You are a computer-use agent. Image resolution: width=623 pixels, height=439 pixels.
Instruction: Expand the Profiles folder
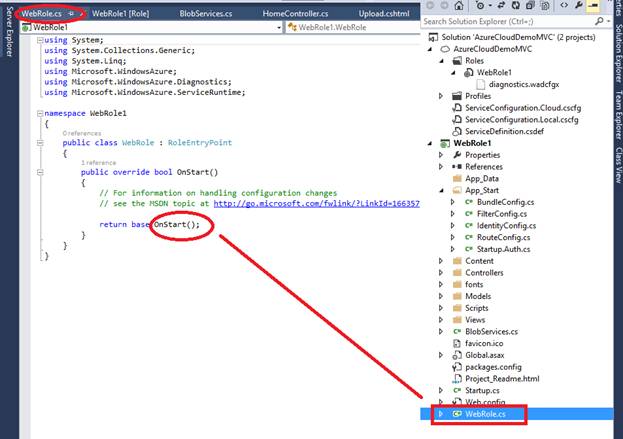pyautogui.click(x=441, y=96)
